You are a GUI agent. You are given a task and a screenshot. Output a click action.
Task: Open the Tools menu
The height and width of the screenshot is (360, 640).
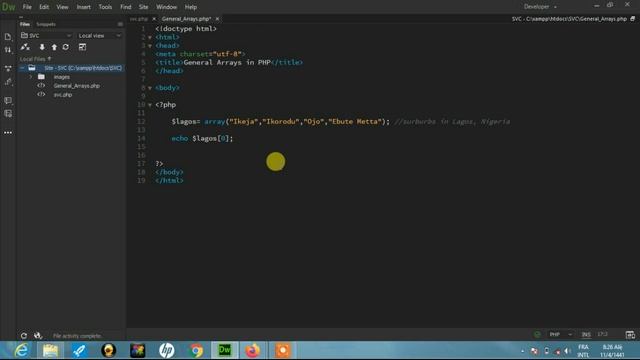click(x=105, y=7)
